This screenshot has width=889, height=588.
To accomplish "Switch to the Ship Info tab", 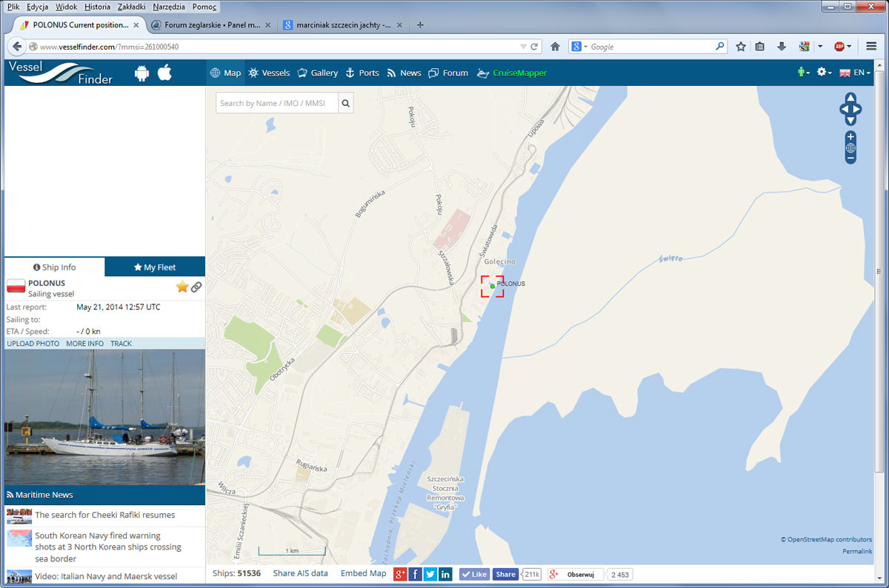I will click(x=55, y=267).
